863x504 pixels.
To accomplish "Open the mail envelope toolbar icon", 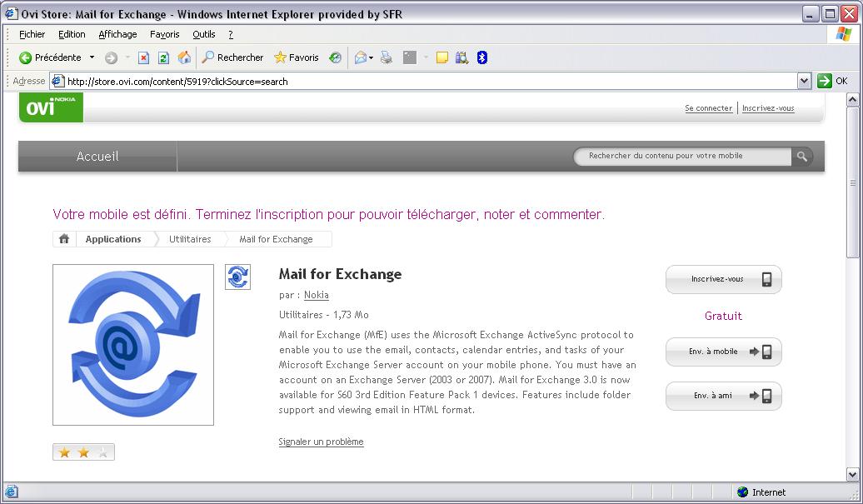I will coord(361,57).
